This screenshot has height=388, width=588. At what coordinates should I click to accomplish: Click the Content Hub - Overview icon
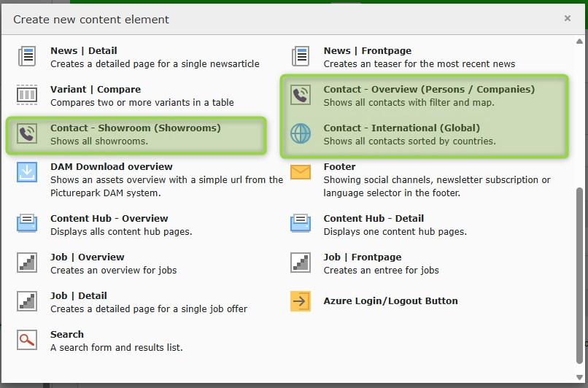coord(27,224)
